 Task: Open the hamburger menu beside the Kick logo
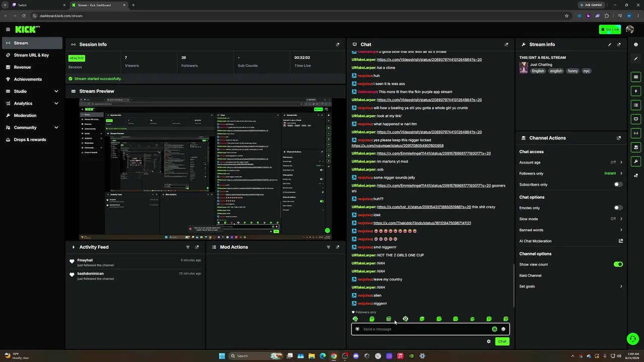tap(8, 30)
